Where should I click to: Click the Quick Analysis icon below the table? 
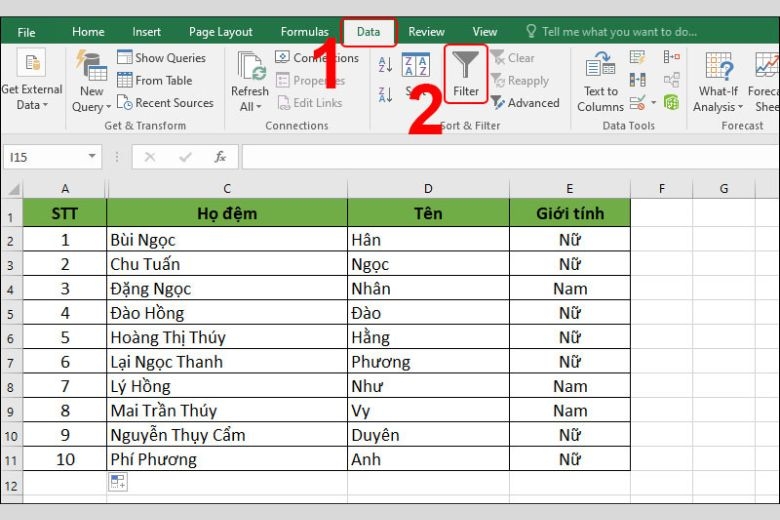click(x=118, y=482)
